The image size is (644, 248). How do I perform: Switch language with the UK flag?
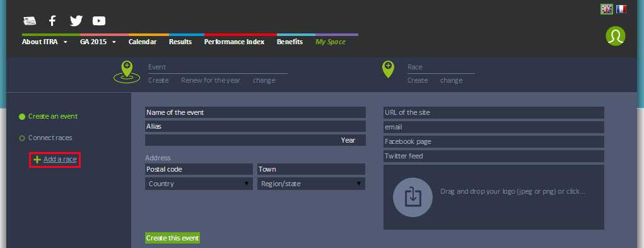coord(607,9)
